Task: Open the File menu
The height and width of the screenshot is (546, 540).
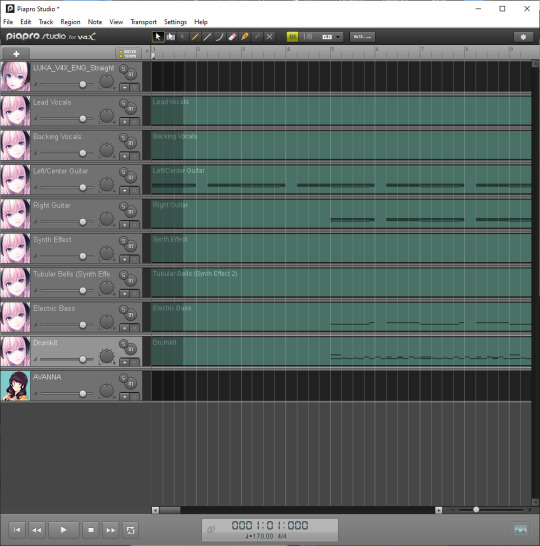Action: [x=8, y=22]
